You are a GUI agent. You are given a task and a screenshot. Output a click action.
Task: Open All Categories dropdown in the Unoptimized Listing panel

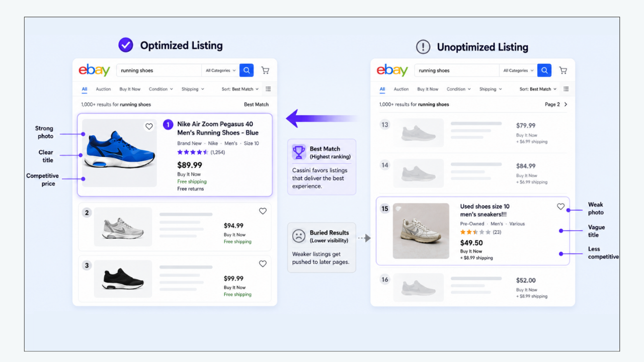(518, 70)
